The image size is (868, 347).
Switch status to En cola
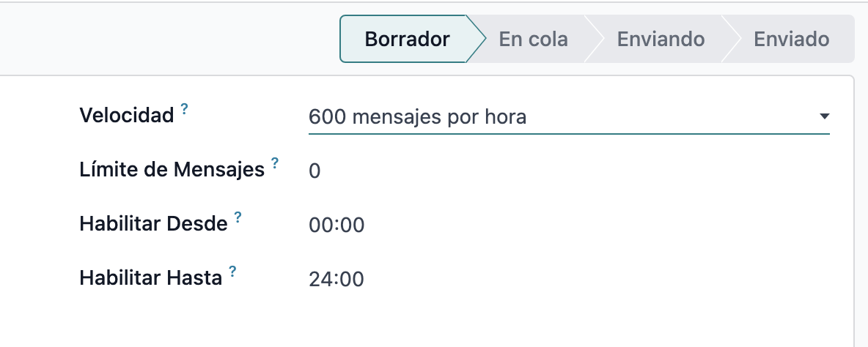click(x=533, y=39)
